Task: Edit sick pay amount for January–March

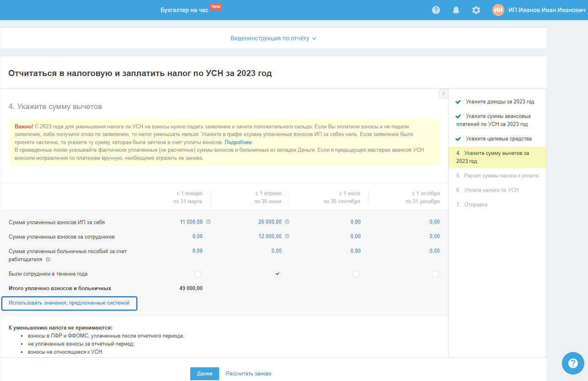Action: pyautogui.click(x=197, y=251)
